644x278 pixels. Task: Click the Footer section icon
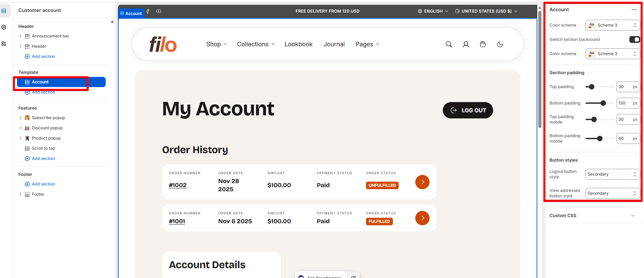pyautogui.click(x=27, y=194)
